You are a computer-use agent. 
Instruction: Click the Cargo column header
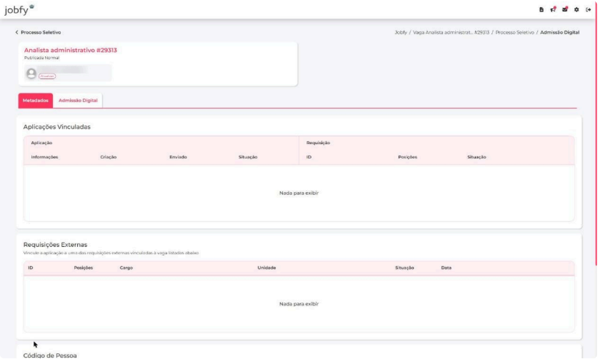coord(126,268)
